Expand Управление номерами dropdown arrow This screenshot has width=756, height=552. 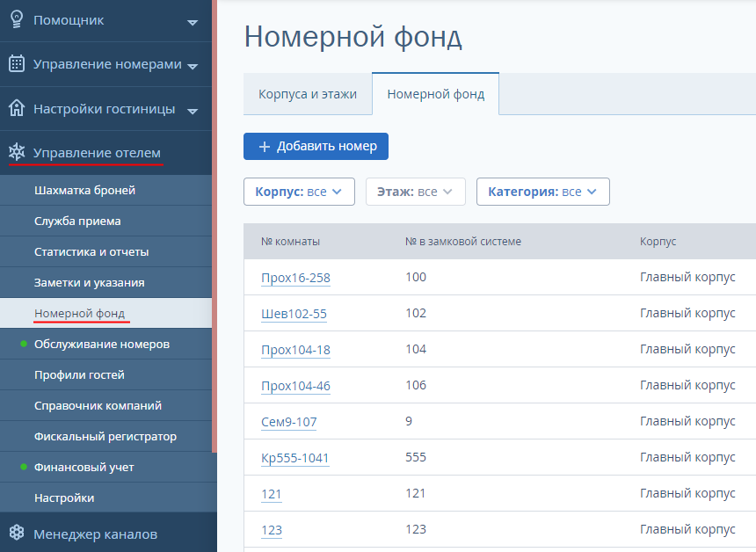click(193, 67)
